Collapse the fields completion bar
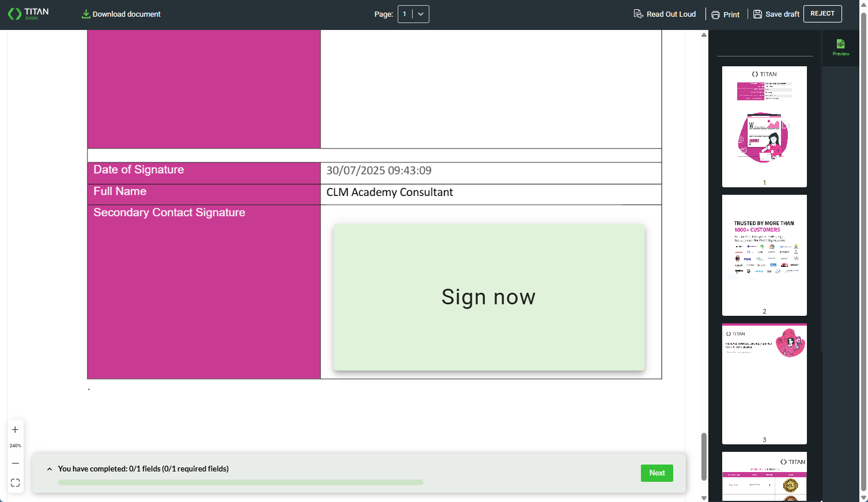Screen dimensions: 868x502 50,469
